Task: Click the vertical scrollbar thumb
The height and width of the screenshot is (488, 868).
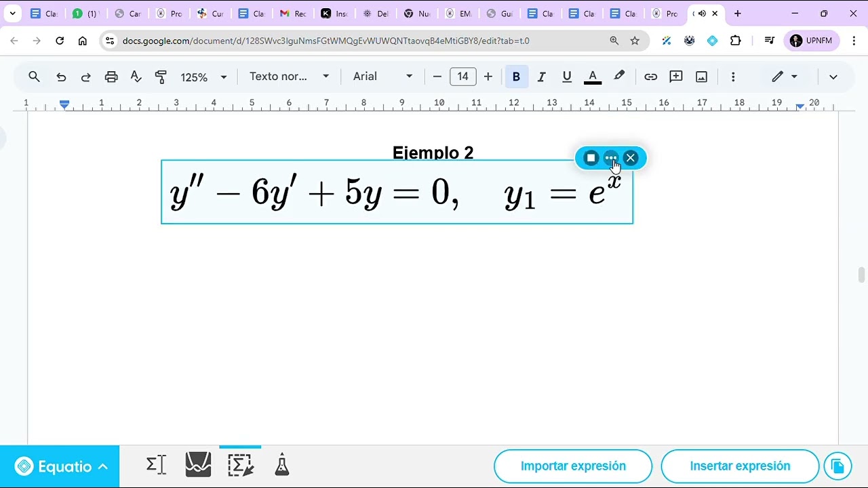Action: pyautogui.click(x=861, y=275)
